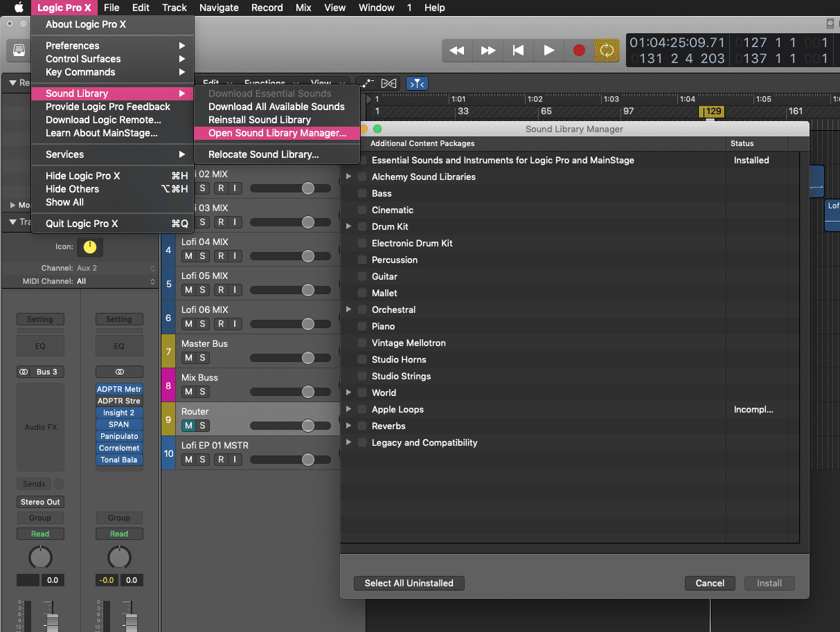This screenshot has height=632, width=840.
Task: Click the yellow knob track icon
Action: point(89,246)
